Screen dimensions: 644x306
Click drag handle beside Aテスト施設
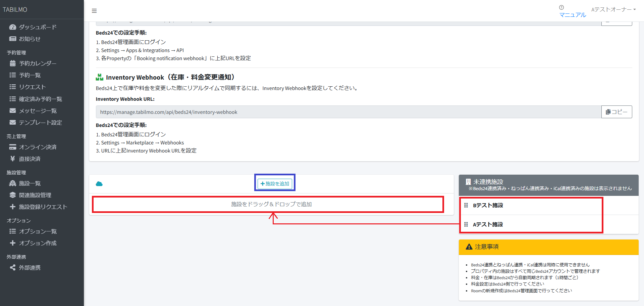tap(466, 224)
